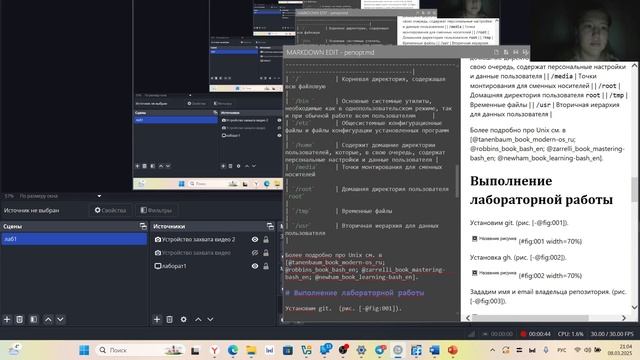Viewport: 640px width, 360px height.
Task: Open Task View from taskbar
Action: 195,350
